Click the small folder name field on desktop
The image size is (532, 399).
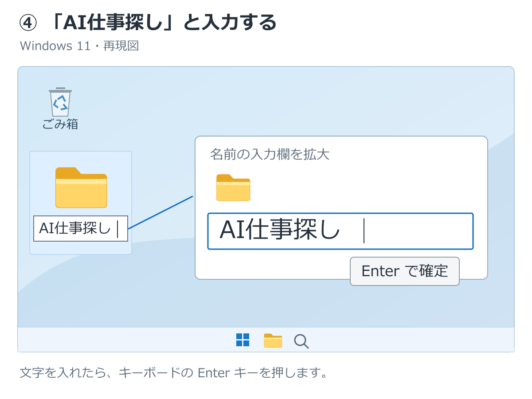click(x=81, y=229)
